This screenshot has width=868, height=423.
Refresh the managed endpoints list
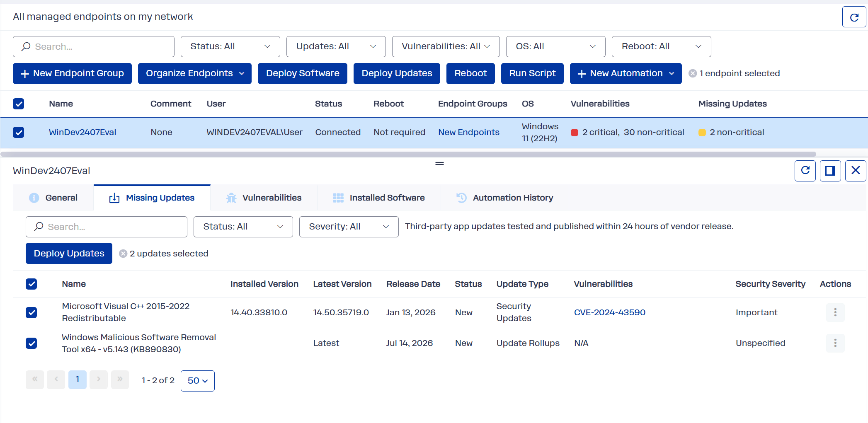tap(854, 17)
